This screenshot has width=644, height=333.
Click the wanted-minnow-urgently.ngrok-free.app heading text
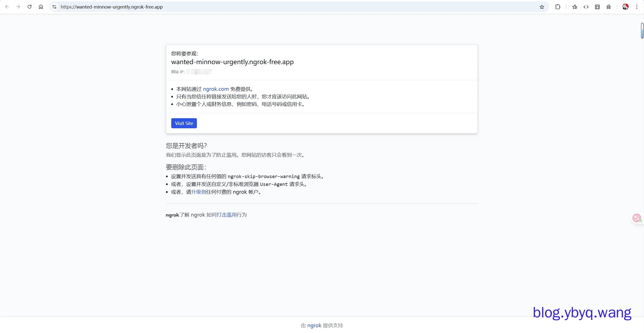click(232, 62)
